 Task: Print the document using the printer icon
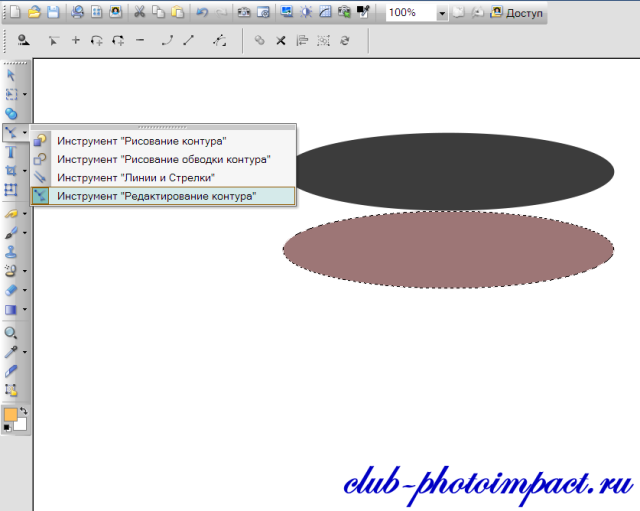pyautogui.click(x=77, y=12)
